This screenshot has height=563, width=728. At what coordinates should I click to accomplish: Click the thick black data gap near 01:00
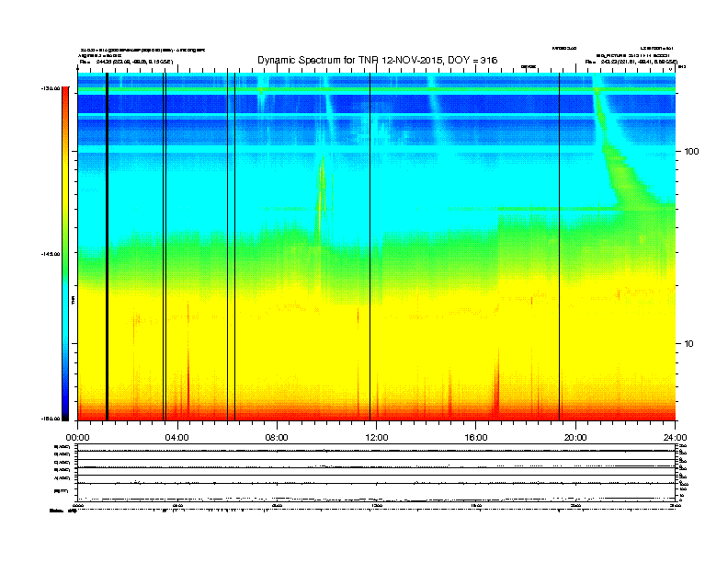[x=107, y=247]
